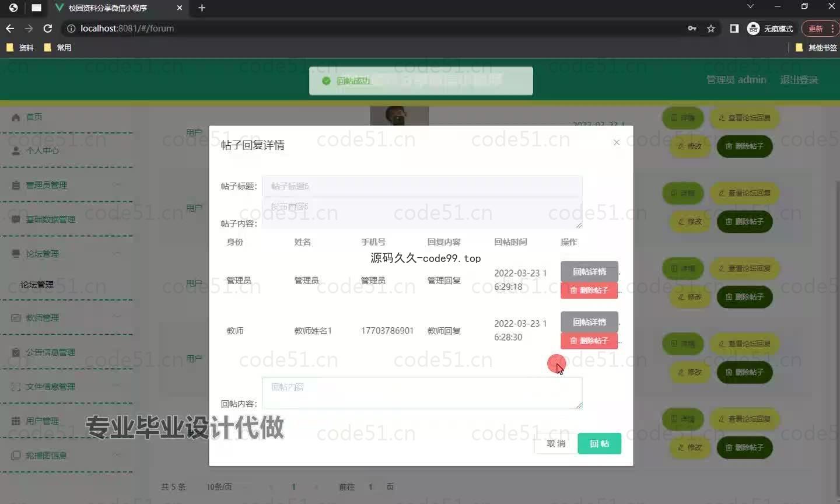Bookmark this page with the star icon
Image resolution: width=840 pixels, height=504 pixels.
point(711,28)
